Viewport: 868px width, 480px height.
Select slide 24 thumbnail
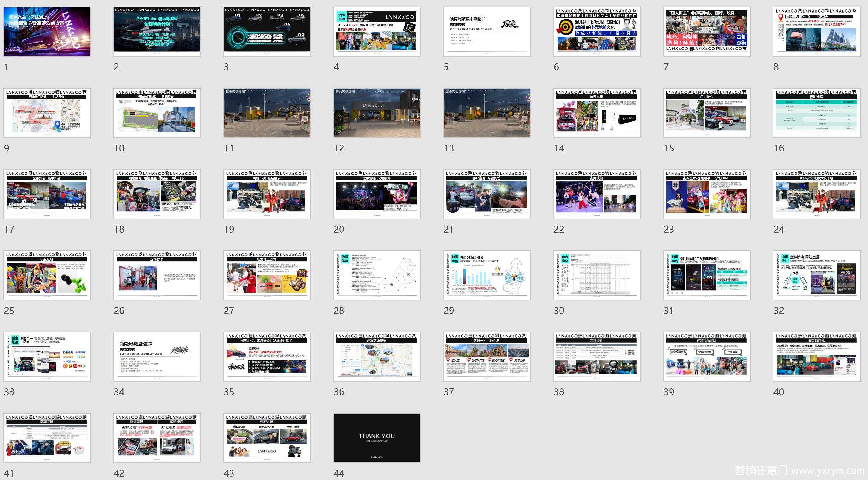click(817, 194)
